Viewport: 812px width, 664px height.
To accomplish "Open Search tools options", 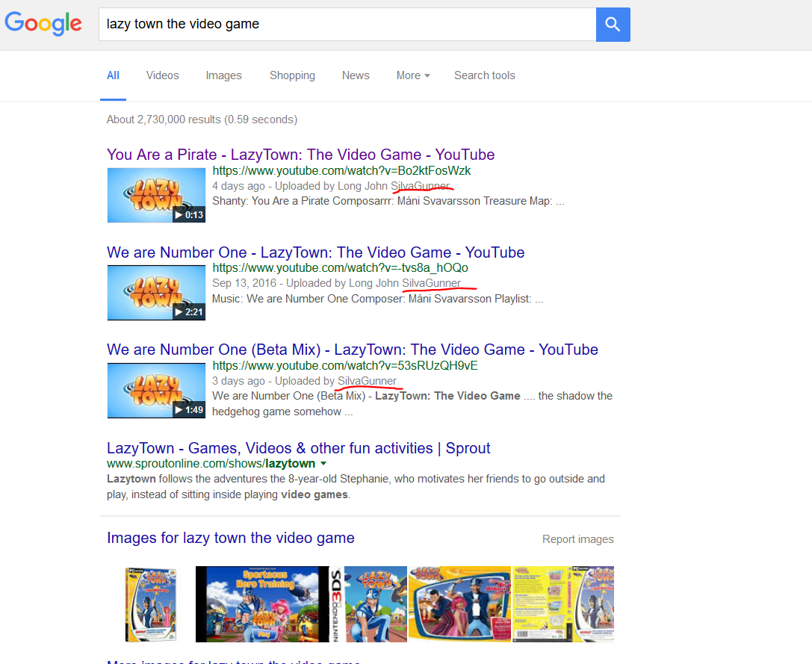I will pyautogui.click(x=485, y=75).
